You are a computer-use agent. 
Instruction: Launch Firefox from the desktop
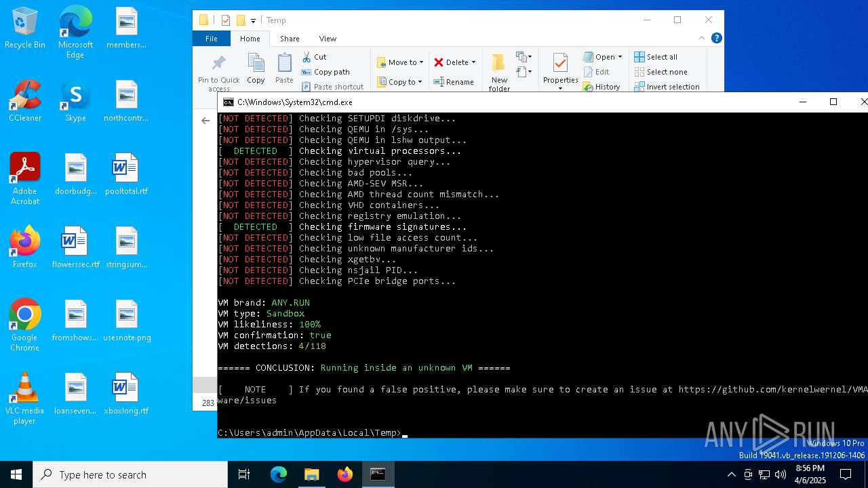point(24,247)
